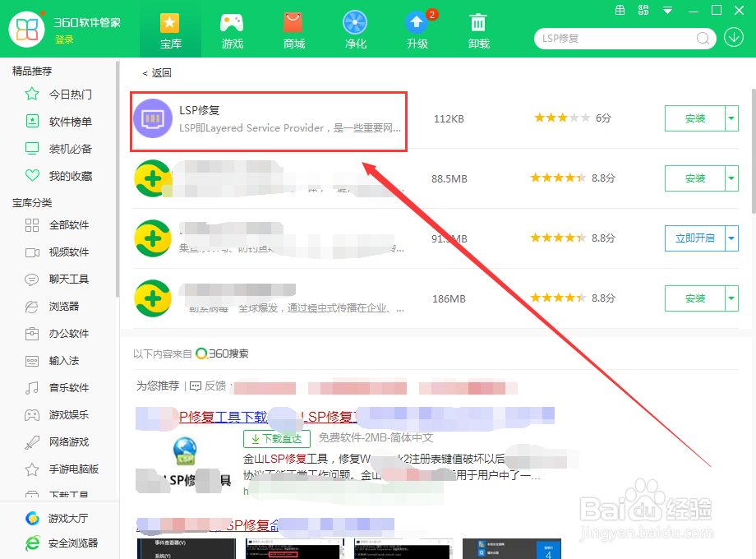756x559 pixels.
Task: Select 软件榜单 in sidebar
Action: 71,122
